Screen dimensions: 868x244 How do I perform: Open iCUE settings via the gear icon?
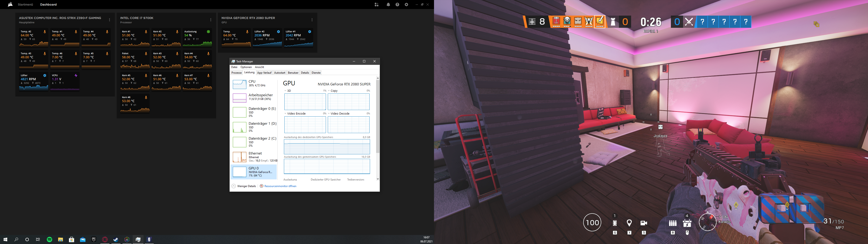[x=406, y=5]
